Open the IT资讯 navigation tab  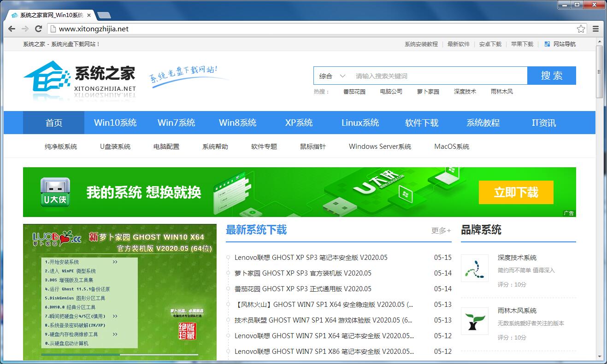click(x=544, y=123)
